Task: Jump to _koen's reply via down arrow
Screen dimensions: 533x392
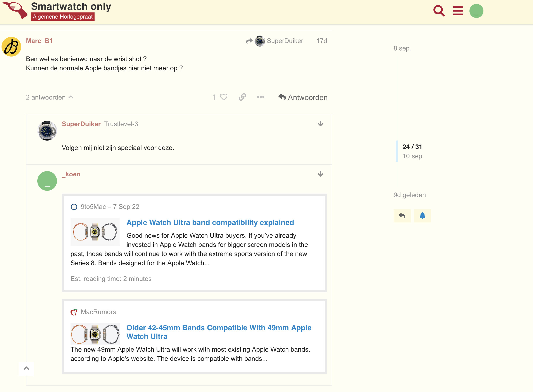Action: [x=321, y=174]
